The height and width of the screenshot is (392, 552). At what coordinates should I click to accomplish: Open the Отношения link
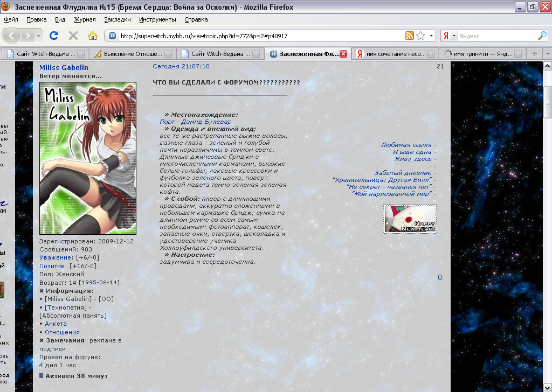pyautogui.click(x=62, y=332)
